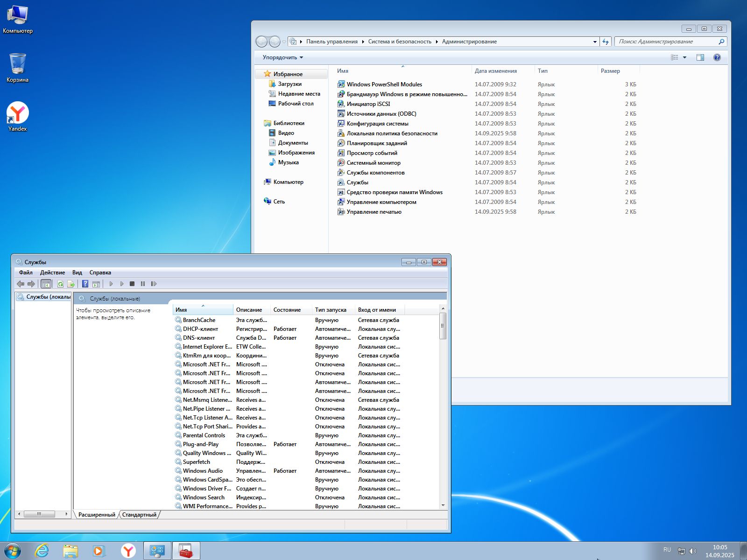Expand address bar history dropdown arrow
This screenshot has width=747, height=560.
pyautogui.click(x=595, y=42)
